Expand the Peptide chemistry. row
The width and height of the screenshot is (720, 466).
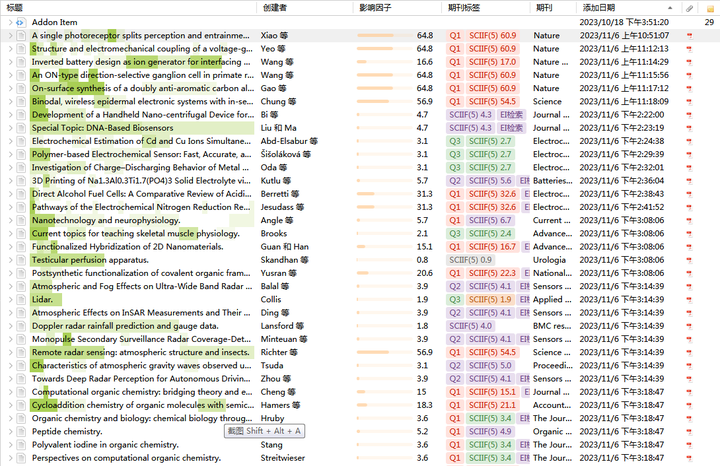click(10, 432)
